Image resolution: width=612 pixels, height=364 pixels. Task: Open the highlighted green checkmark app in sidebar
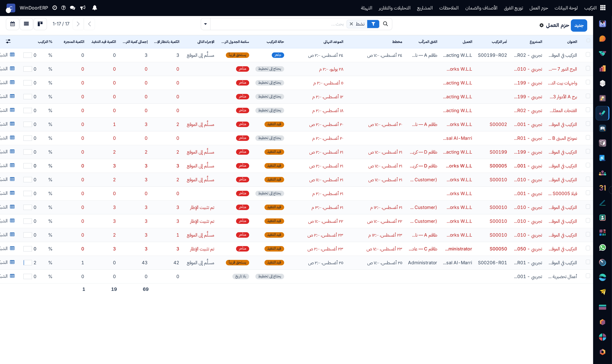coord(602,113)
